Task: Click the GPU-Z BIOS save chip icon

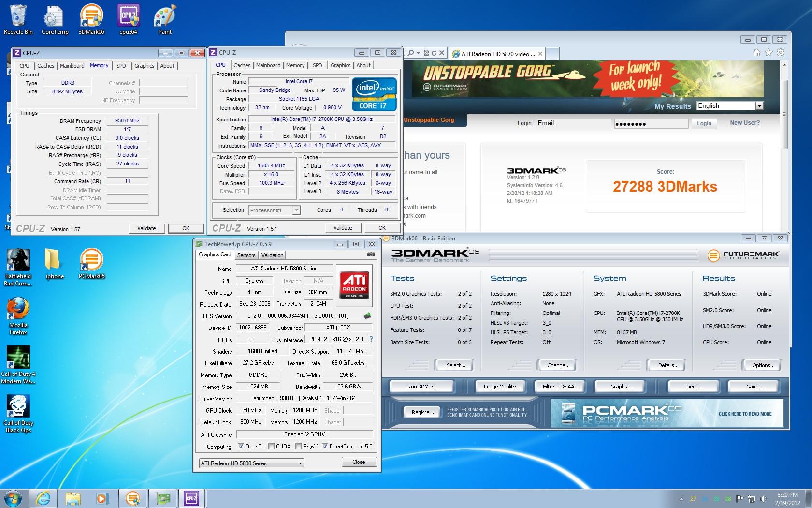Action: click(x=367, y=316)
